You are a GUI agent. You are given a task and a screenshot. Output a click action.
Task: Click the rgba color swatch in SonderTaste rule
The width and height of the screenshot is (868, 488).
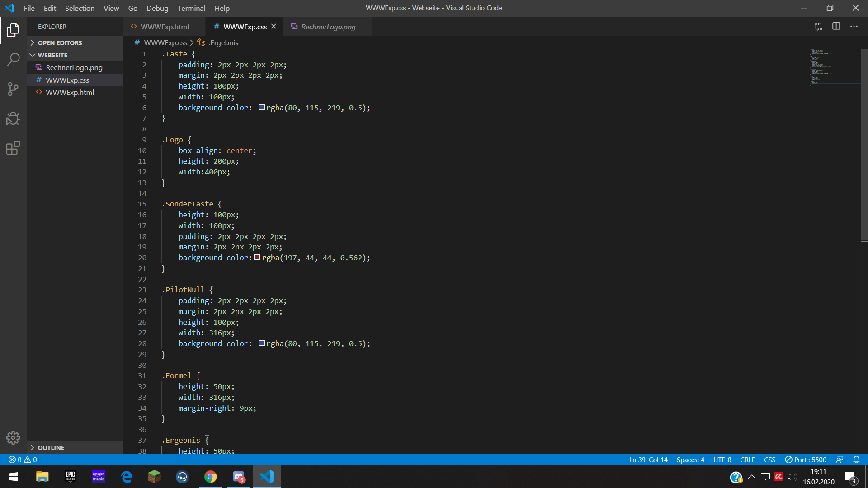(x=257, y=257)
